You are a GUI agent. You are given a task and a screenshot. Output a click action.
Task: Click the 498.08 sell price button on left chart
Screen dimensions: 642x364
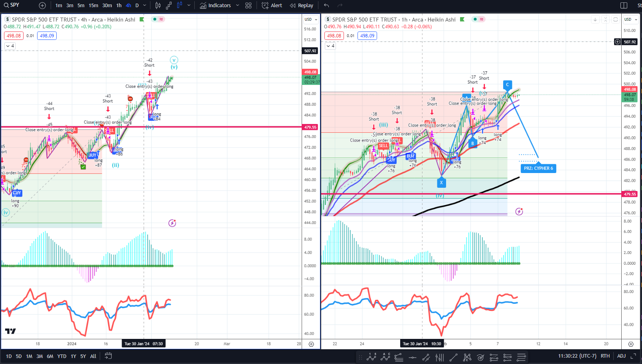pos(14,35)
